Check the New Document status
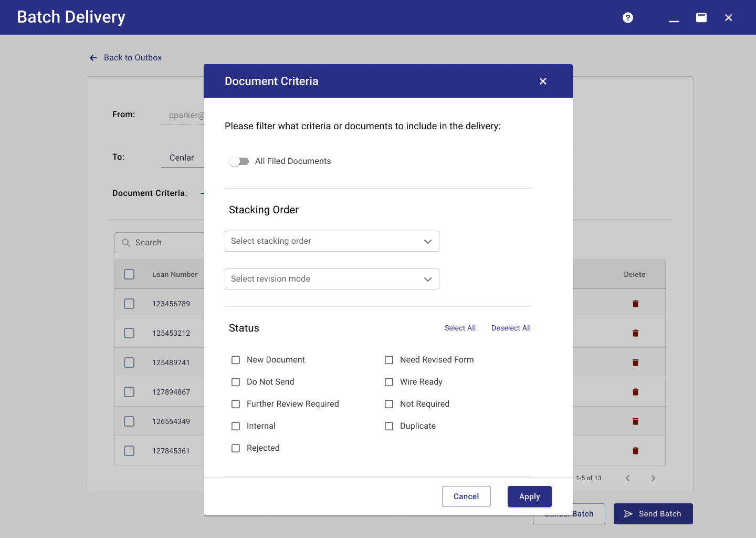This screenshot has width=756, height=538. (x=236, y=360)
